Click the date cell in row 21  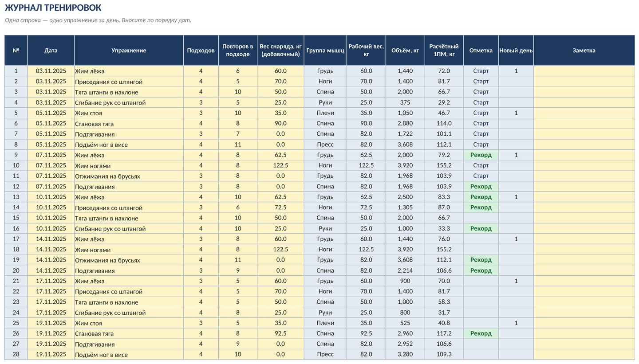51,281
